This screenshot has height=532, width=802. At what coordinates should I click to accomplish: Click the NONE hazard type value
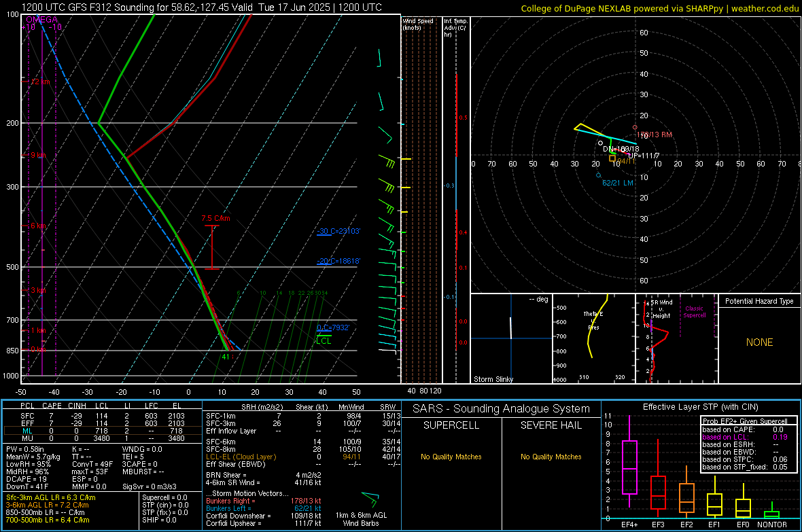pos(759,342)
